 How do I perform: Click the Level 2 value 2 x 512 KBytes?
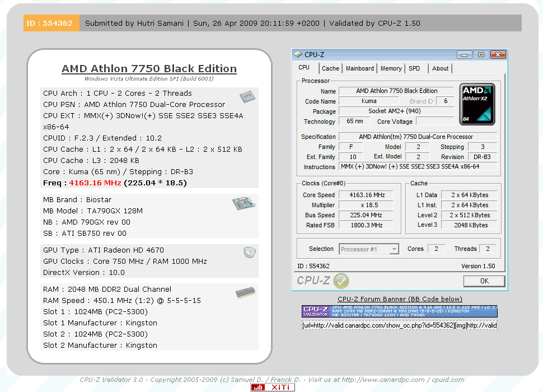coord(470,215)
